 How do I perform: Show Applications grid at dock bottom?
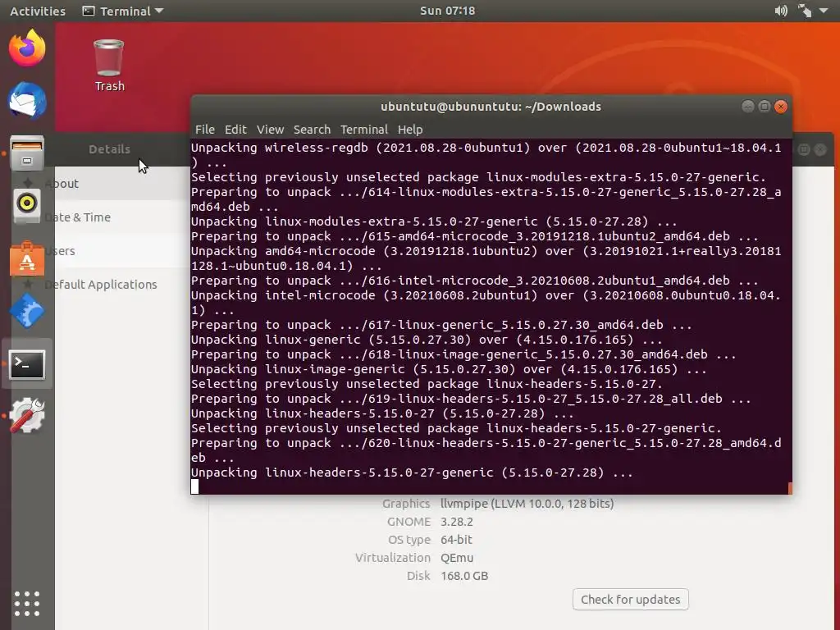point(27,604)
